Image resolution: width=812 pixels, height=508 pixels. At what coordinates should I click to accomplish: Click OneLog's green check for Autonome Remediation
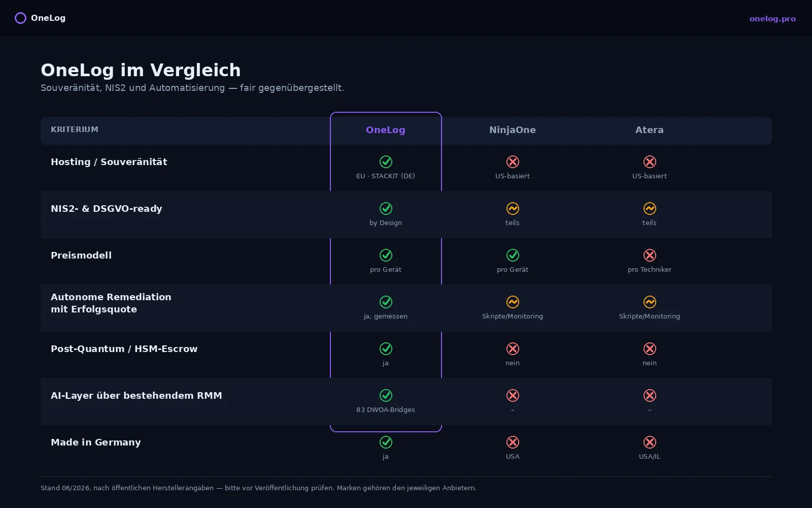point(386,302)
